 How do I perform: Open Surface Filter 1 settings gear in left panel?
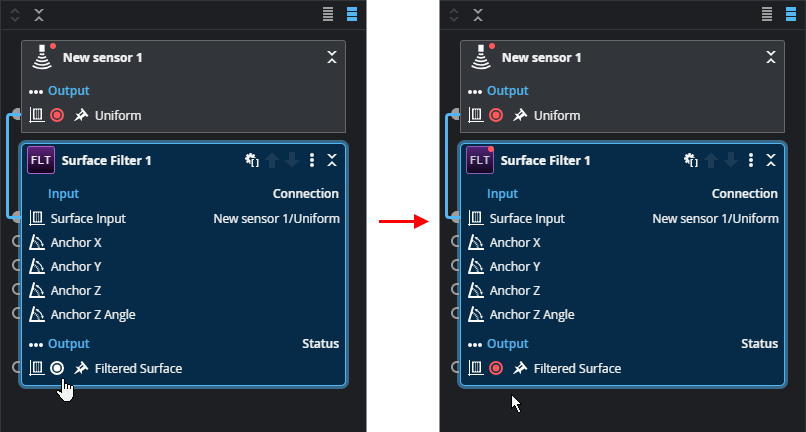point(252,160)
